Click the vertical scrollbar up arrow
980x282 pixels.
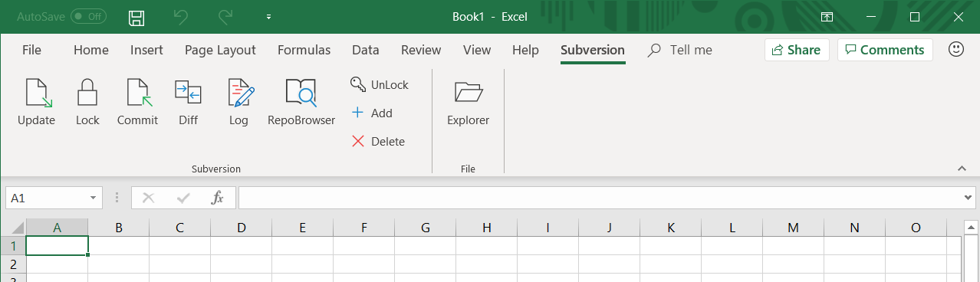(x=971, y=228)
